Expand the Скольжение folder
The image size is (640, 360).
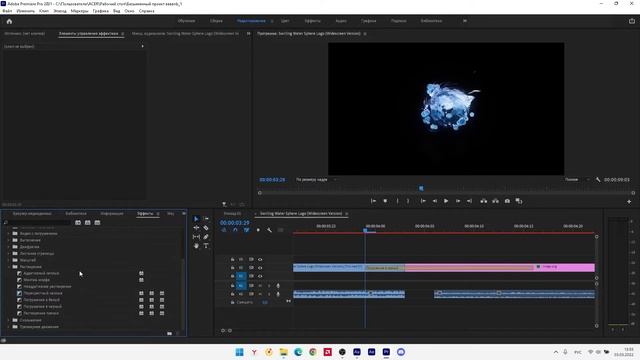coord(9,320)
